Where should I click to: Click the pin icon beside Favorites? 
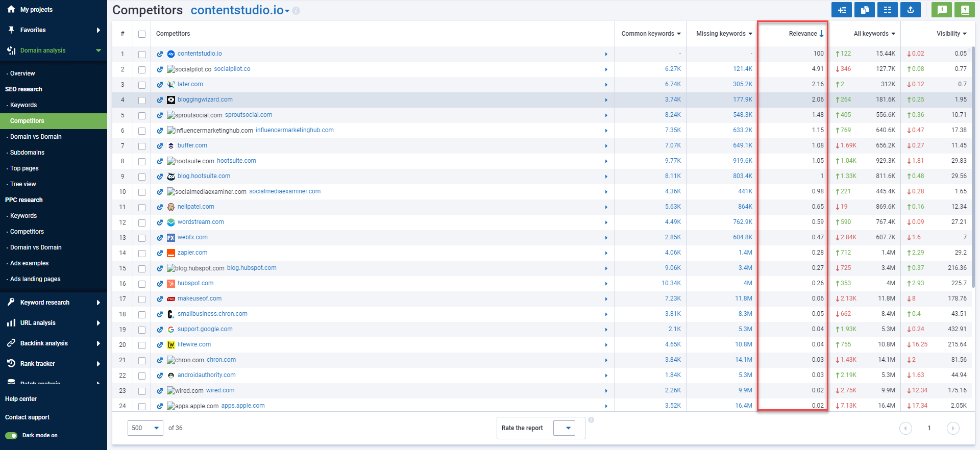(x=11, y=30)
